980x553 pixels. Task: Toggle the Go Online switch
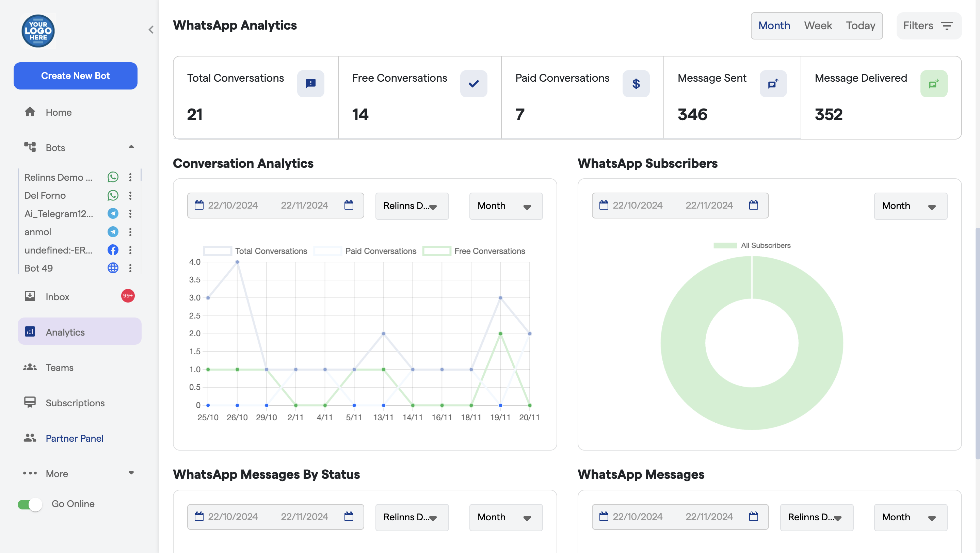coord(30,504)
